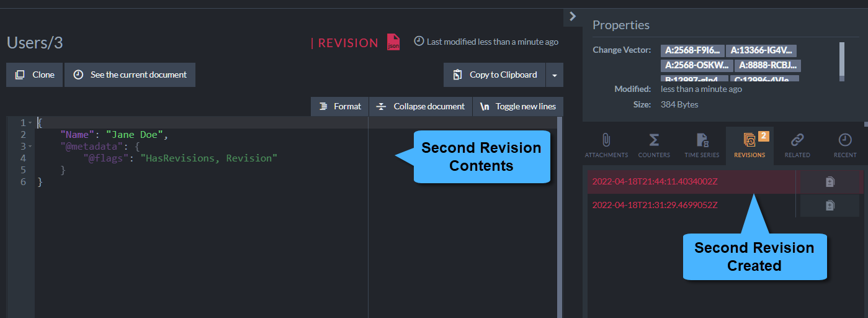Open the Recent tab
This screenshot has width=868, height=318.
pos(844,145)
